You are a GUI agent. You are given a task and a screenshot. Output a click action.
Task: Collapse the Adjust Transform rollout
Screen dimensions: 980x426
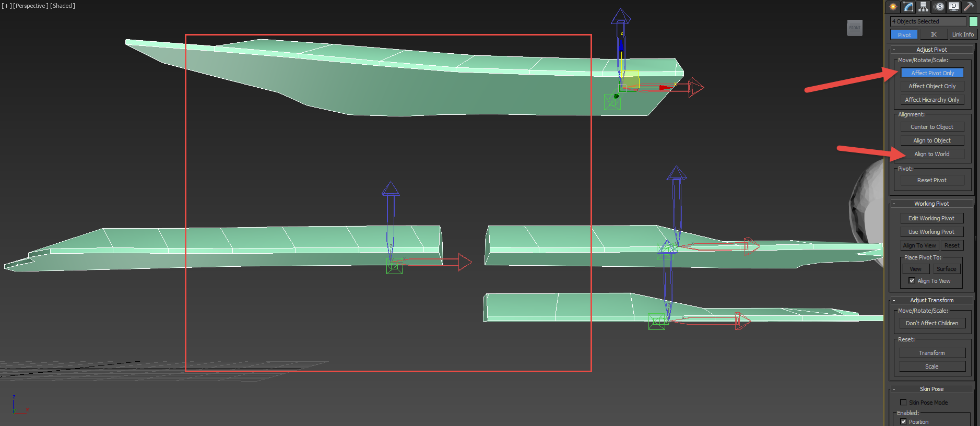932,300
